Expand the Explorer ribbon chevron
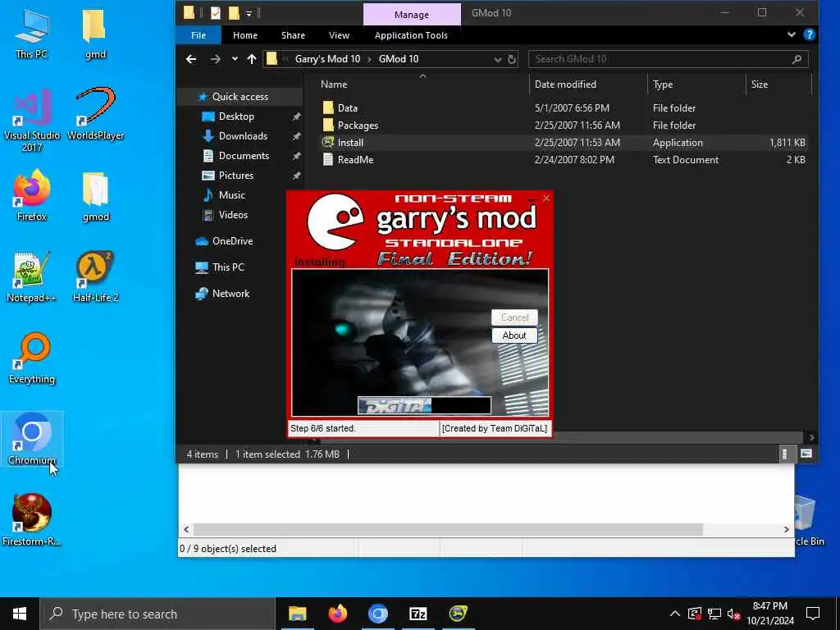Screen dimensions: 840x630 (792, 34)
